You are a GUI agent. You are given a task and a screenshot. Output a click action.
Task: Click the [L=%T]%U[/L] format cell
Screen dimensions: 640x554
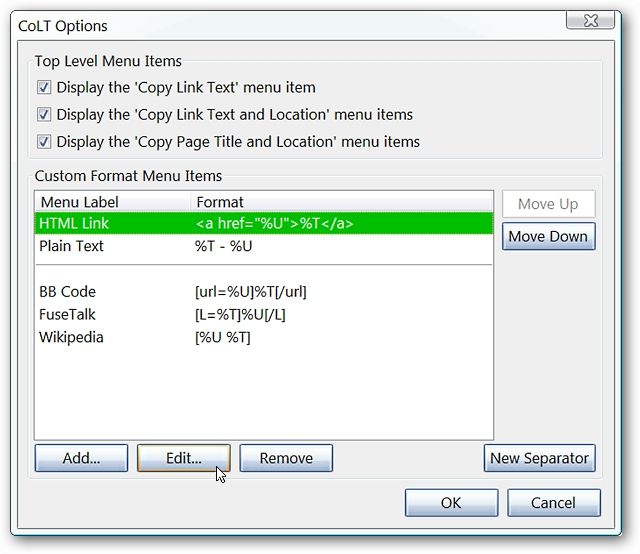coord(240,315)
